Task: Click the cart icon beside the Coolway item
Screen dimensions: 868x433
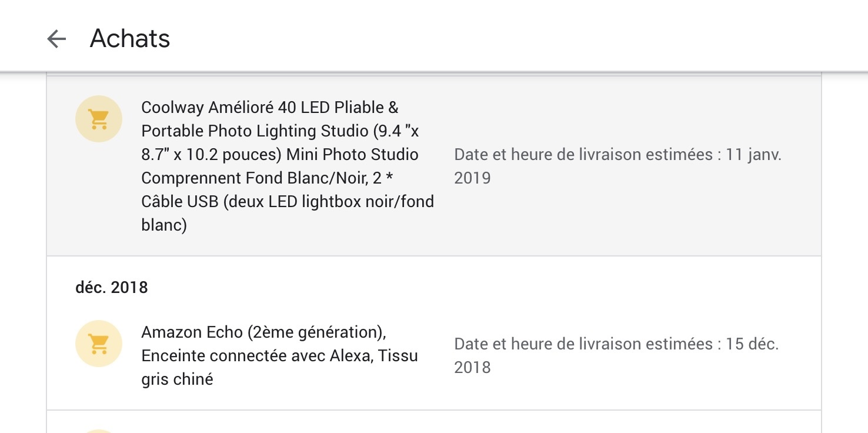Action: [x=99, y=119]
